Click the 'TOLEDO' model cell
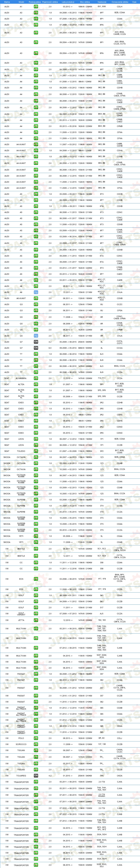140x868 pixels. point(21,451)
